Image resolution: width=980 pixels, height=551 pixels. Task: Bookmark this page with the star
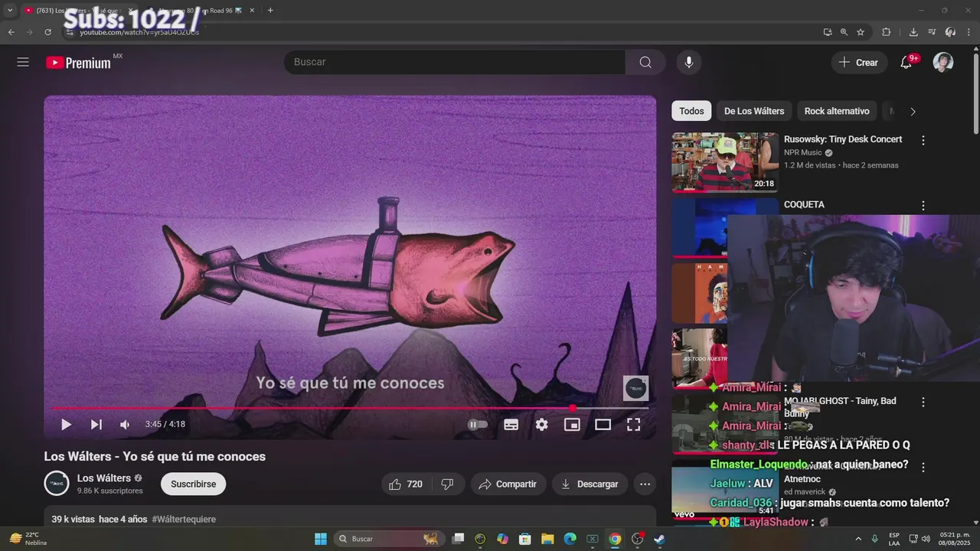[x=861, y=32]
